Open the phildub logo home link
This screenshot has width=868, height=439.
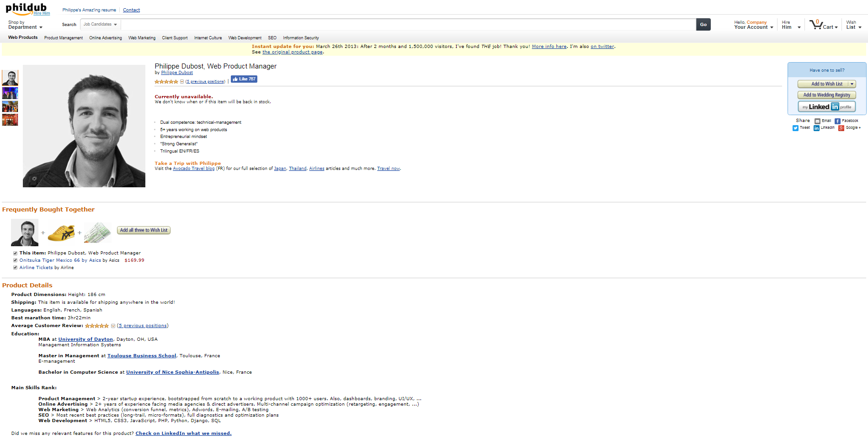[26, 9]
